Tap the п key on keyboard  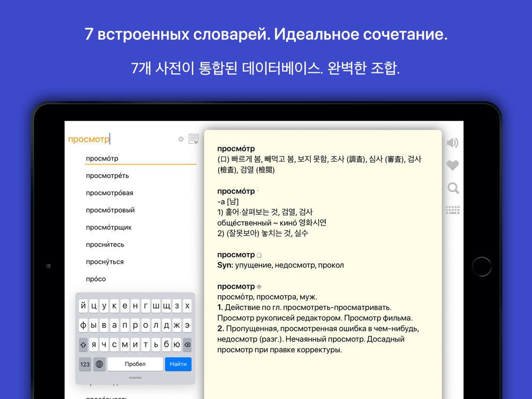[125, 325]
